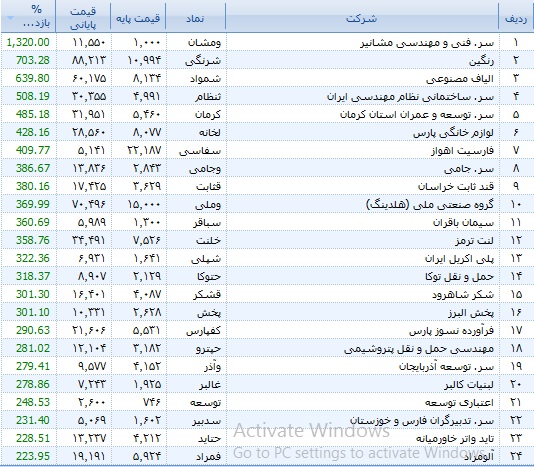Click the symbol وملی in row 10

click(x=208, y=205)
